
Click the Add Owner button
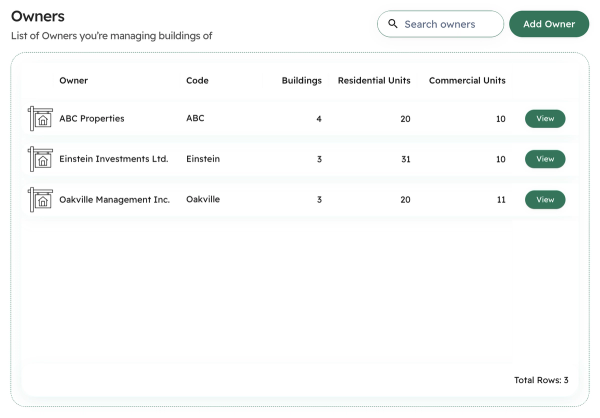click(549, 24)
